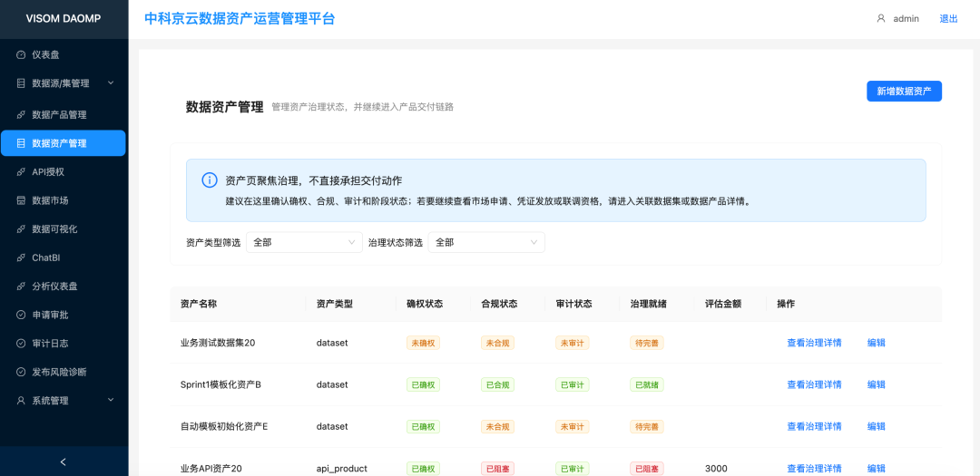Viewport: 980px width, 476px height.
Task: Click 待完善 tag of 业务测试数据集20
Action: click(647, 343)
